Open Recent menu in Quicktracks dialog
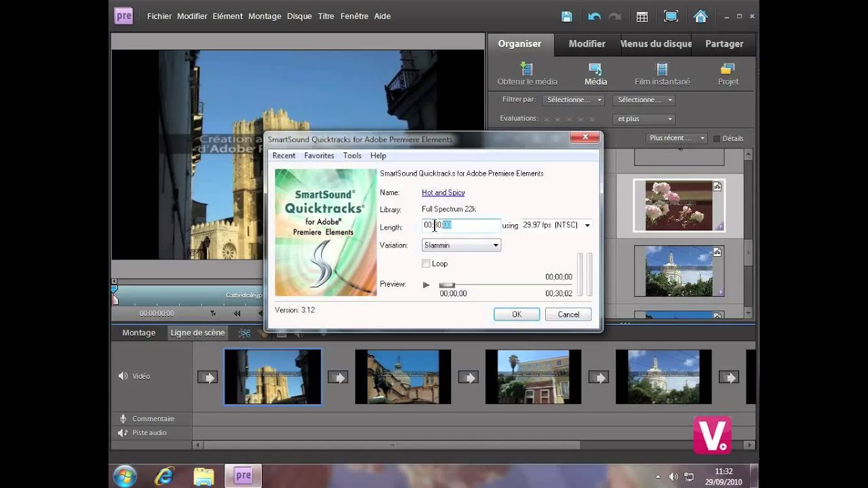This screenshot has width=868, height=488. 283,156
